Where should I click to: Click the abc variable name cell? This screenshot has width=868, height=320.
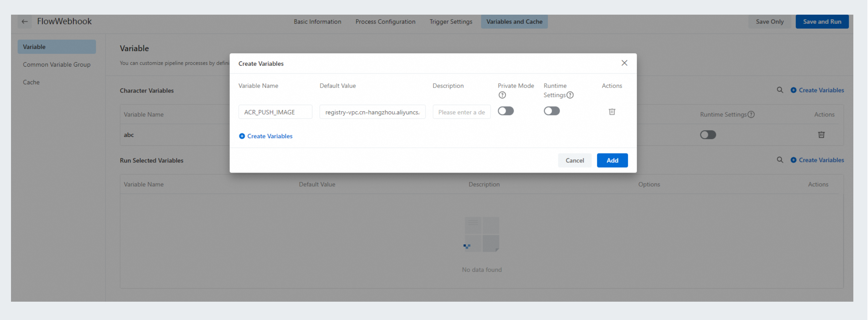(129, 135)
